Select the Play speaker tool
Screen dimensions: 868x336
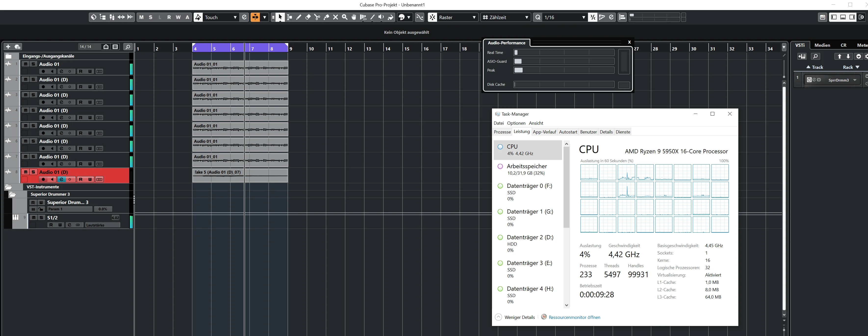(x=381, y=17)
